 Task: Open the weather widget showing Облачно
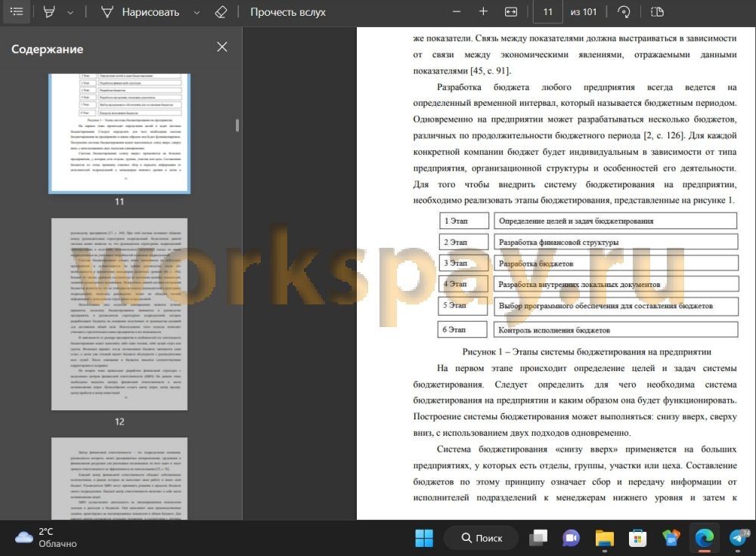tap(46, 538)
